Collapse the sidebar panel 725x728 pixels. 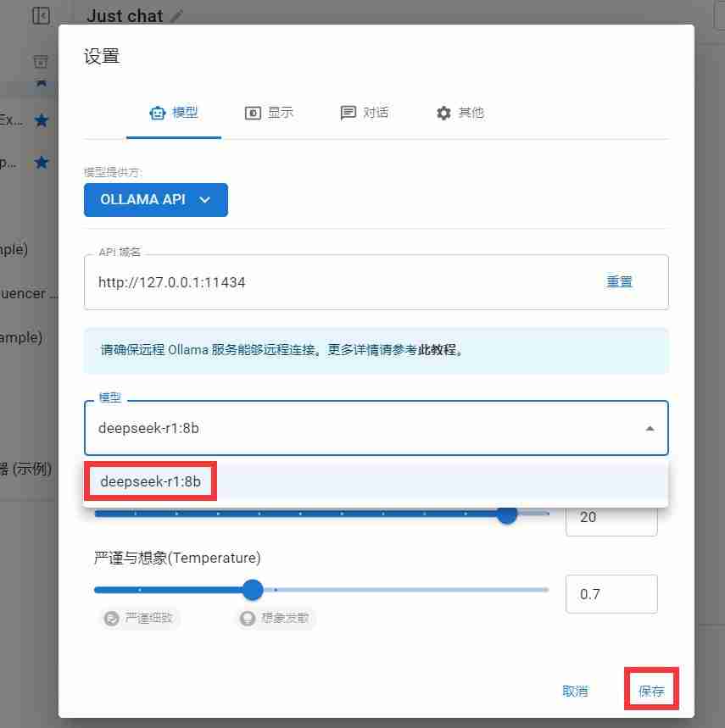[x=41, y=14]
